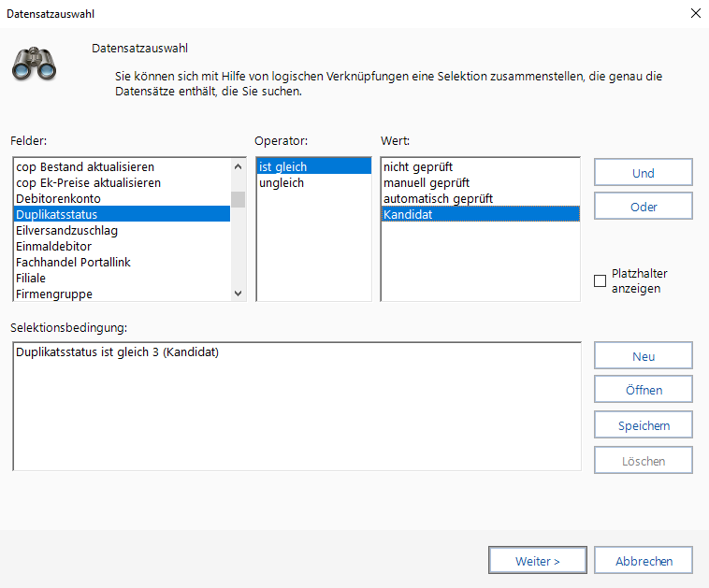Select the Debitorenkonto field
Viewport: 709px width, 588px height.
58,199
